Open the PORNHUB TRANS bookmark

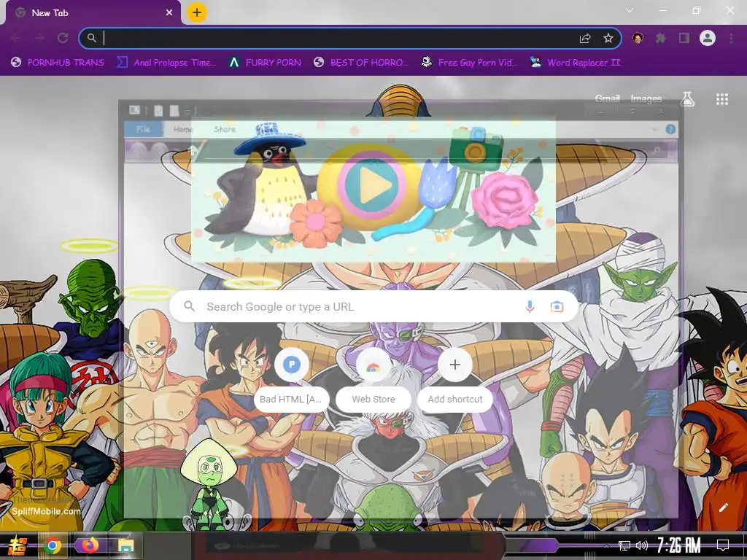(x=58, y=63)
